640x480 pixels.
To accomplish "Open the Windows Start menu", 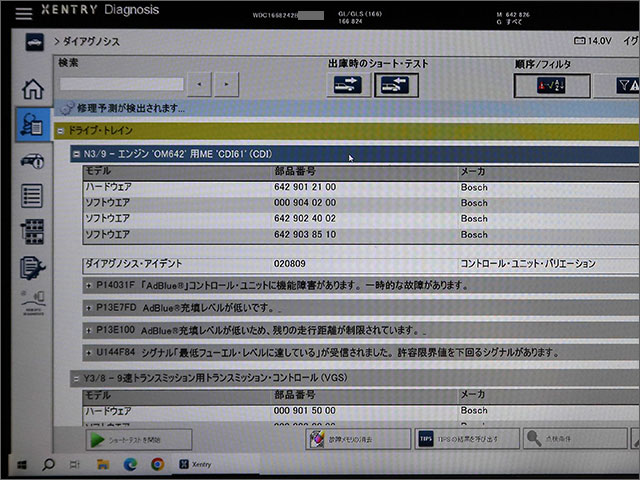I will [21, 465].
